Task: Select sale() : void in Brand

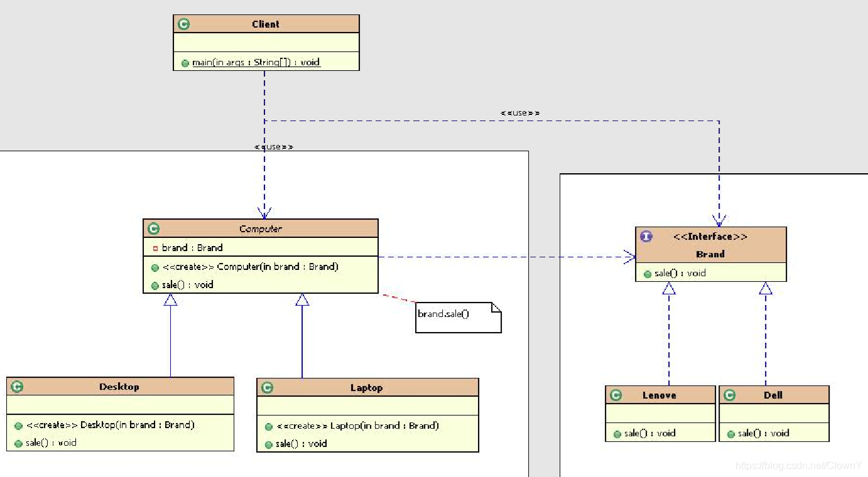Action: [x=680, y=273]
